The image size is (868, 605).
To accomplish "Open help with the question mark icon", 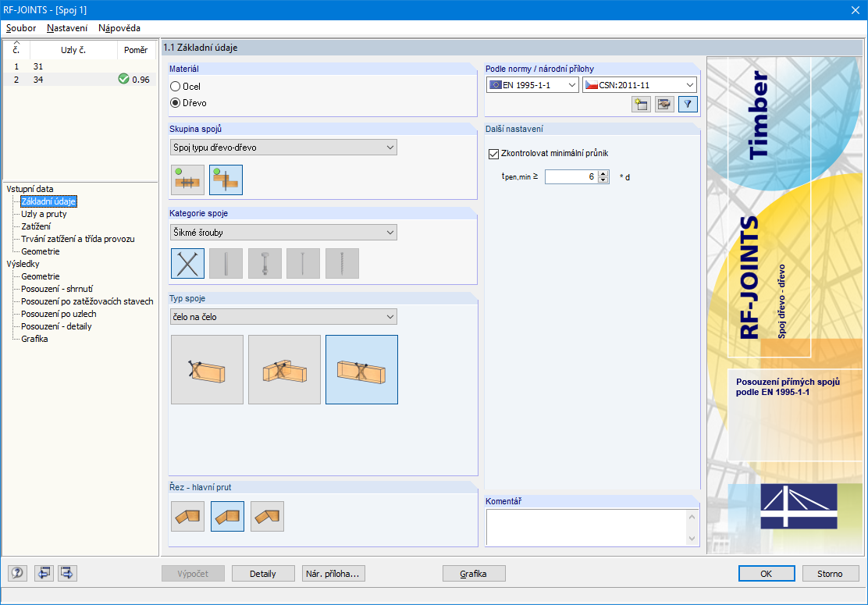I will pos(17,574).
